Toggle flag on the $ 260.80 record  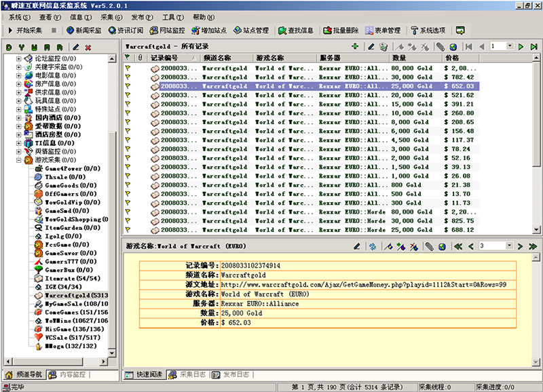coord(128,113)
